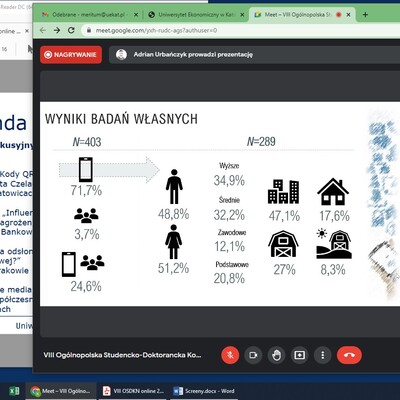Screen dimensions: 400x400
Task: Click the NAGRYWANIE recording indicator
Action: (x=71, y=55)
